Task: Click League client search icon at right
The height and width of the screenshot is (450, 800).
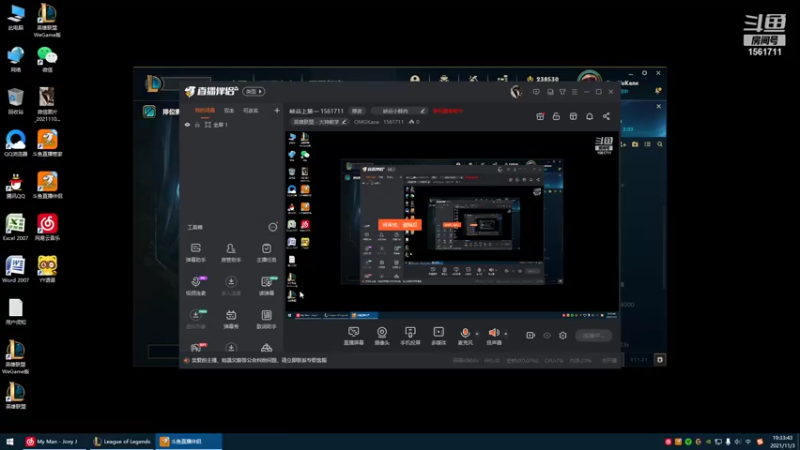Action: (x=660, y=144)
